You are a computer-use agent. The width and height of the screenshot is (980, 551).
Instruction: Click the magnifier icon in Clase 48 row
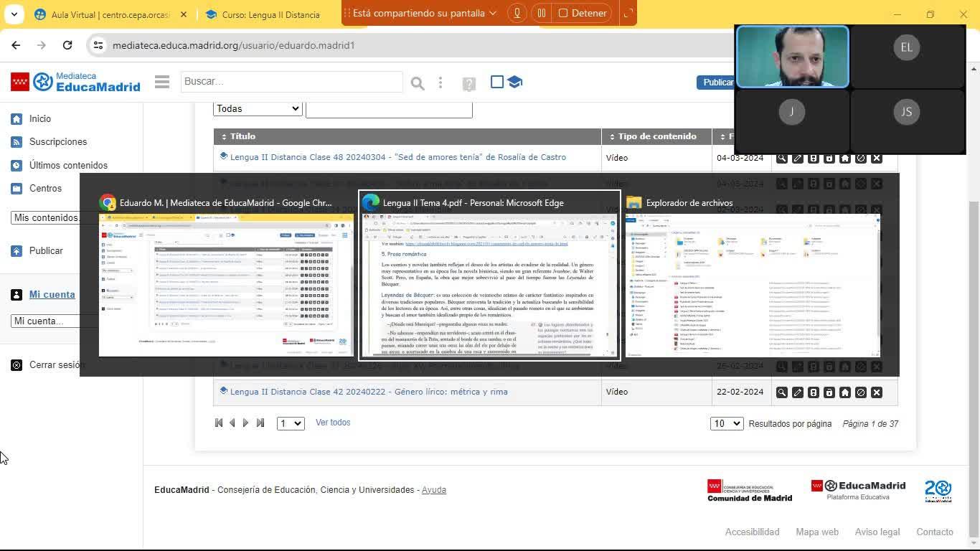click(x=782, y=158)
